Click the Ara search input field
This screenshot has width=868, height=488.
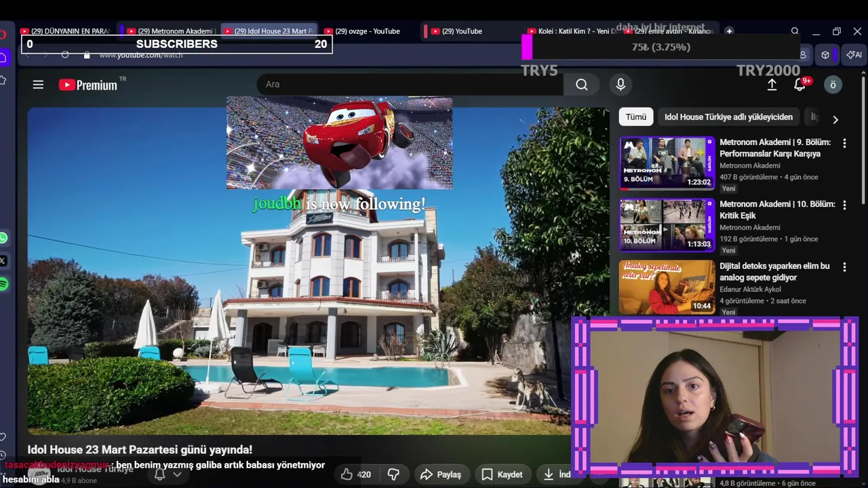[410, 85]
